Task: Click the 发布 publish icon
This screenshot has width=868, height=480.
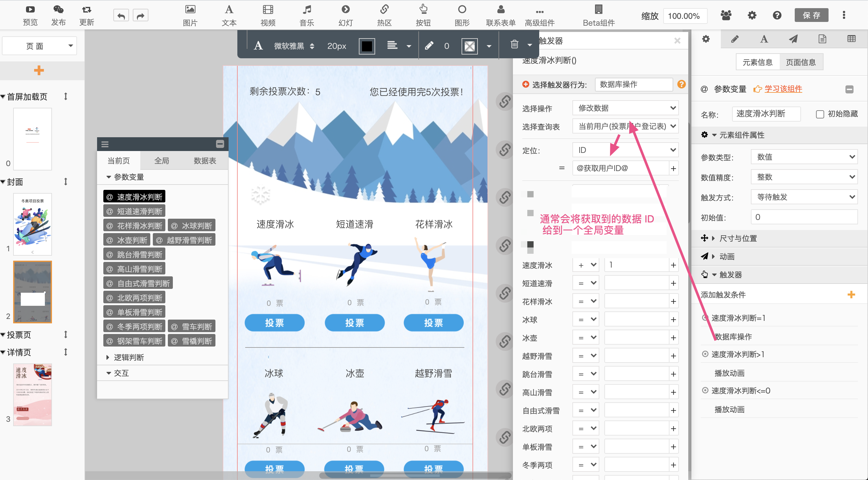Action: coord(58,10)
